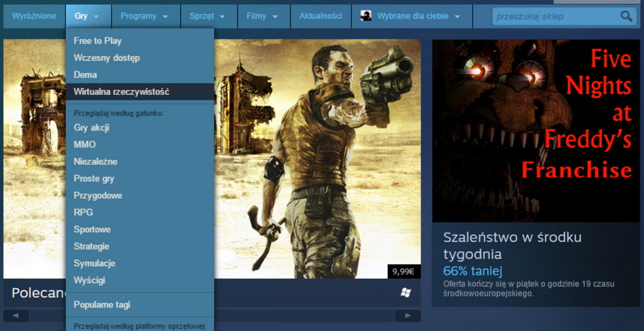The width and height of the screenshot is (644, 331).
Task: Choose RPG genre
Action: coord(140,212)
